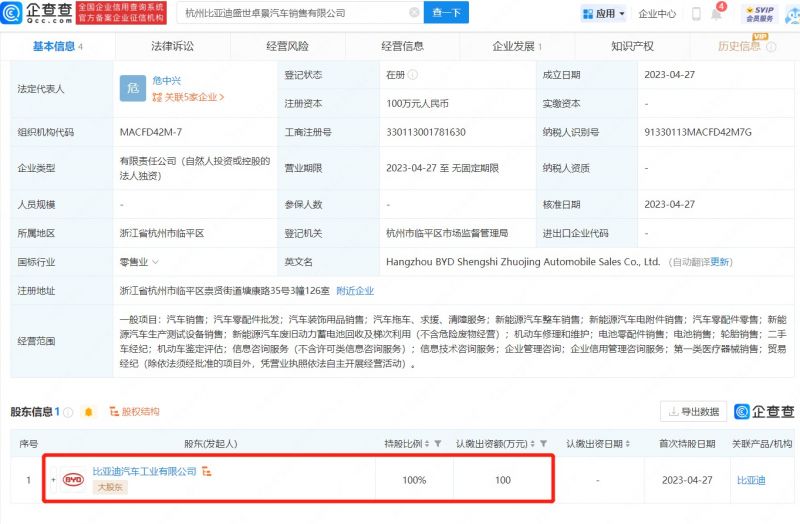This screenshot has width=800, height=524.
Task: Open notifications bell icon
Action: [x=716, y=14]
